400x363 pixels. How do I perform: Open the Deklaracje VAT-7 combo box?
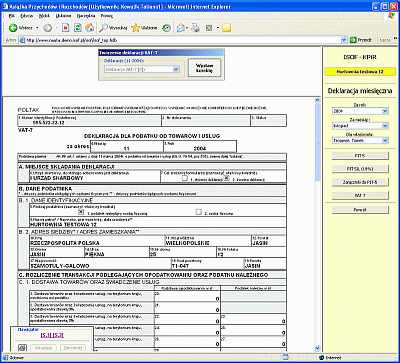point(142,69)
